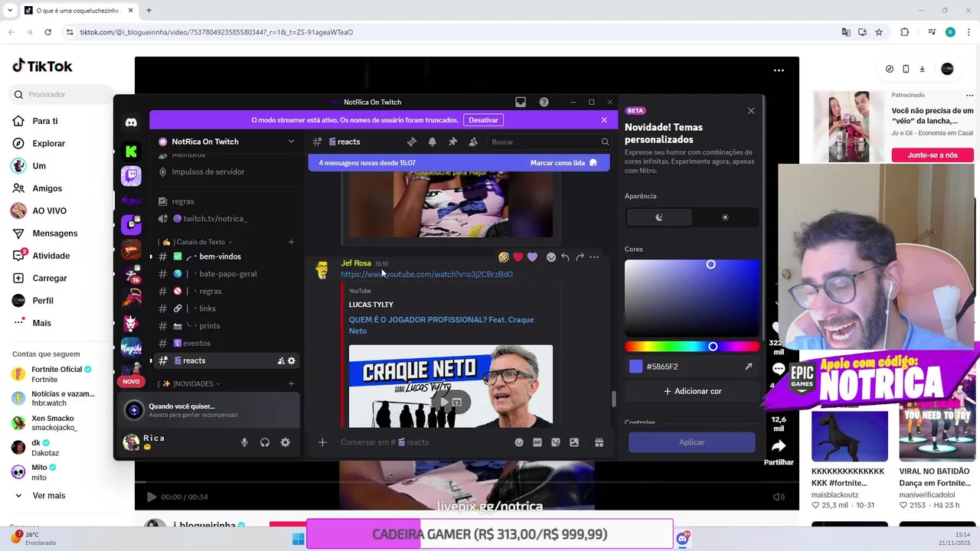980x551 pixels.
Task: Dismiss streamer mode banner
Action: point(604,120)
